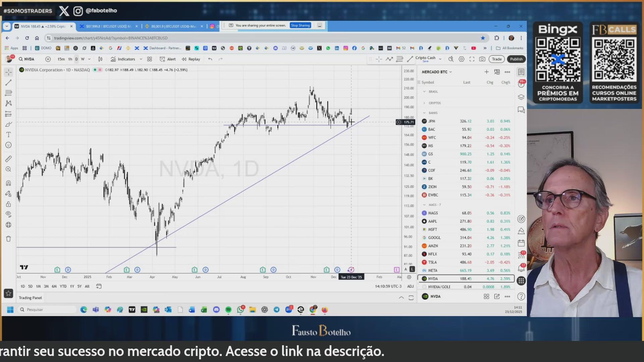Select the Measure ruler tool
The image size is (644, 362).
tap(9, 159)
